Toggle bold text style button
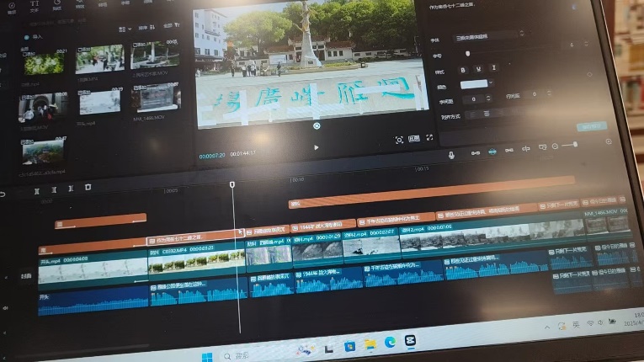 click(x=464, y=68)
